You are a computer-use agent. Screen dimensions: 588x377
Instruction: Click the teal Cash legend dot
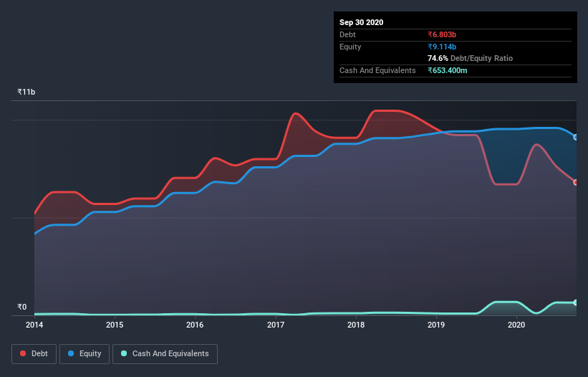(x=124, y=353)
